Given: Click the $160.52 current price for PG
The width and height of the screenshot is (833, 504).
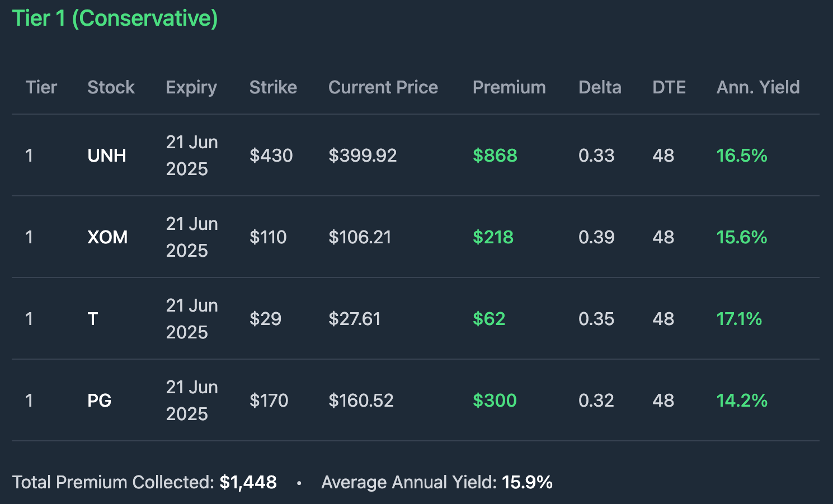Looking at the screenshot, I should point(361,401).
